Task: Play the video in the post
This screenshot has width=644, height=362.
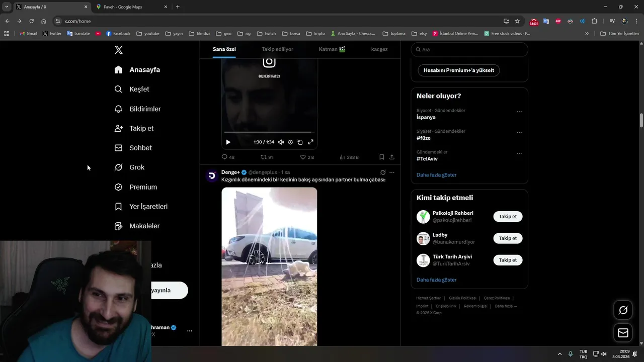Action: (228, 142)
